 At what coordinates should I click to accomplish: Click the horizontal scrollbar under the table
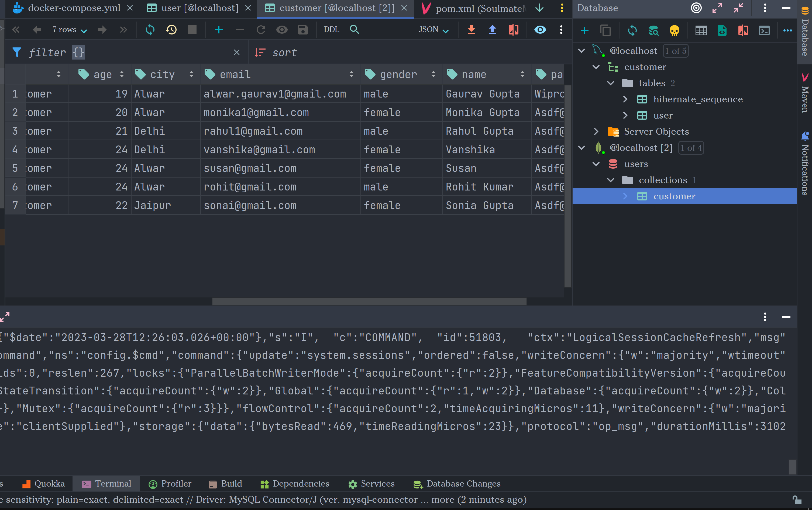(x=369, y=301)
